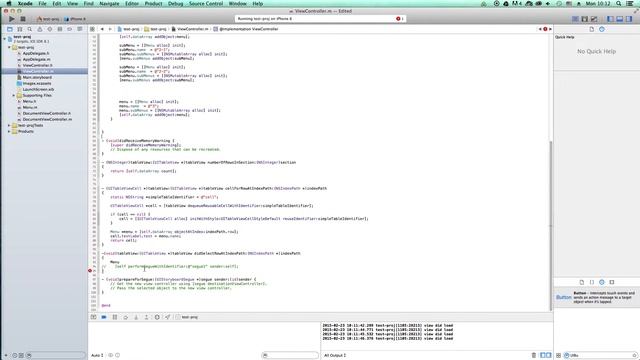Select the Assistant editor
The image size is (640, 360).
[584, 19]
